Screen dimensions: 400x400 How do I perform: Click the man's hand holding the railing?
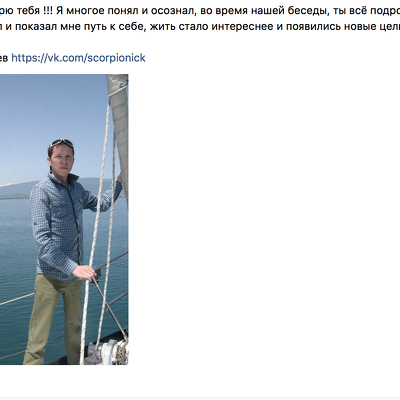point(84,272)
